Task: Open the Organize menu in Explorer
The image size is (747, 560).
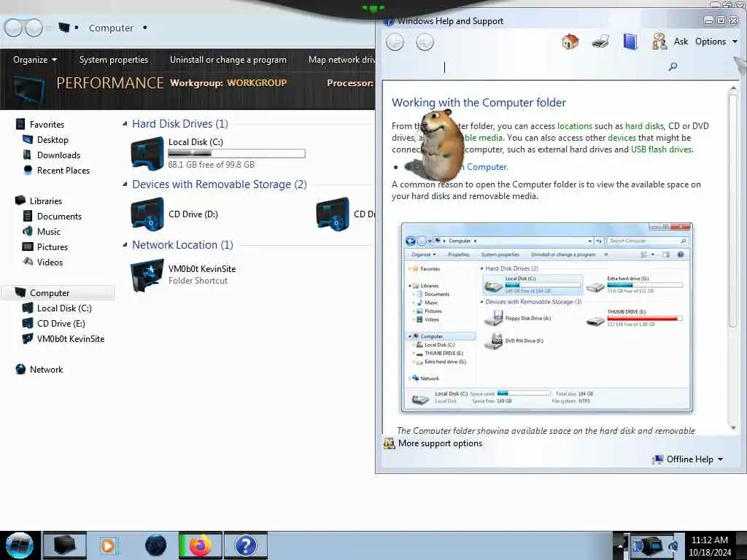Action: 35,60
